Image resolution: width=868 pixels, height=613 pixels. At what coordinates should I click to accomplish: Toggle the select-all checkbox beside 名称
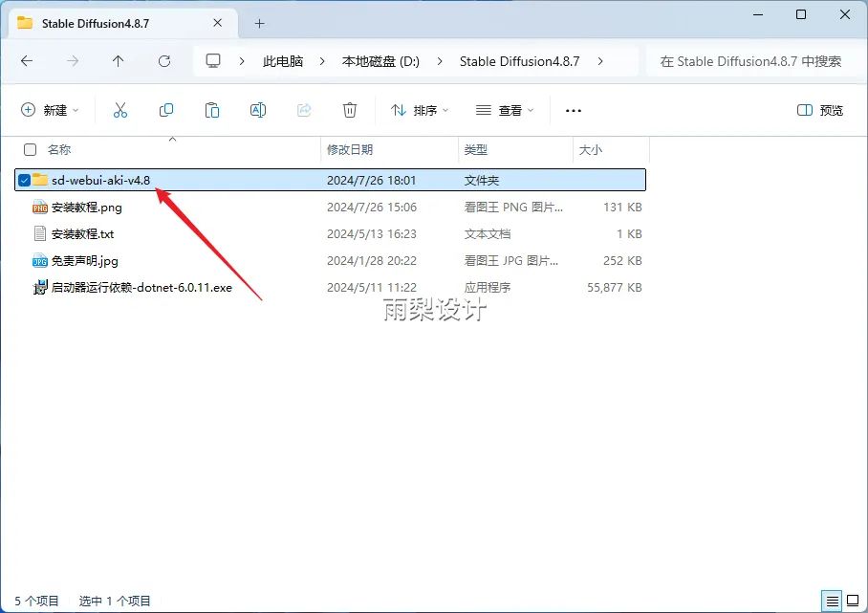tap(30, 149)
